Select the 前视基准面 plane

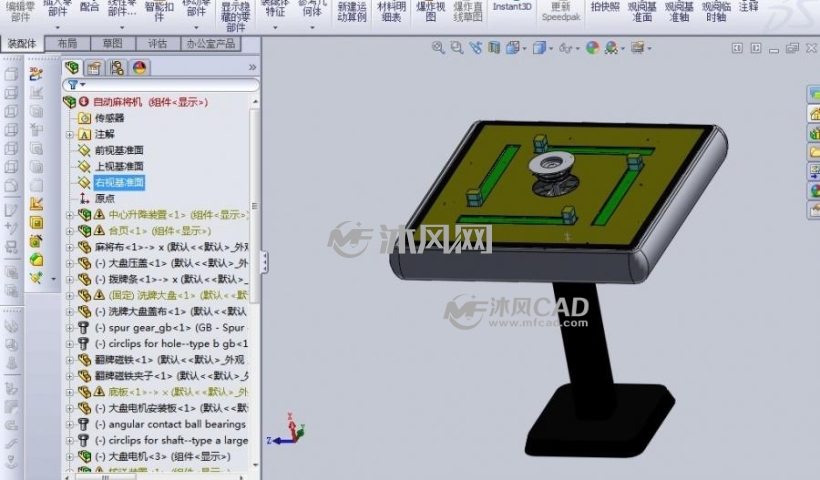119,150
